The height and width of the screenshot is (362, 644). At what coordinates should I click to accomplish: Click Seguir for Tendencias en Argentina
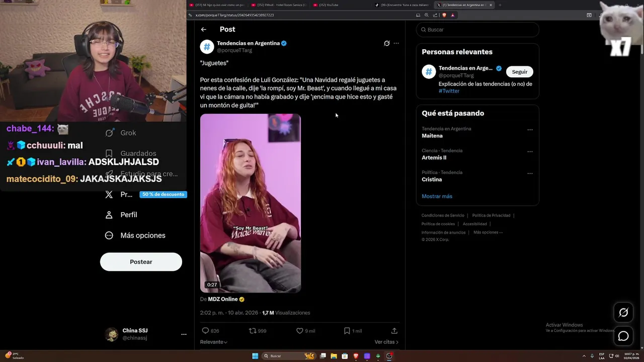[x=520, y=72]
